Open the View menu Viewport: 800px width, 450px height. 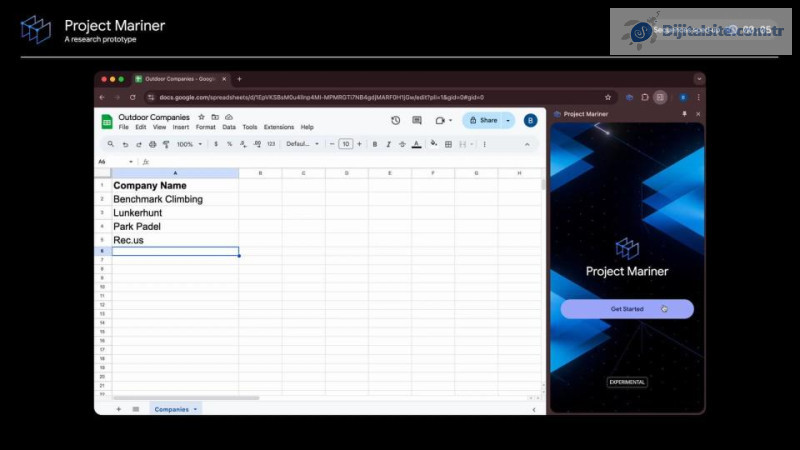(x=160, y=127)
